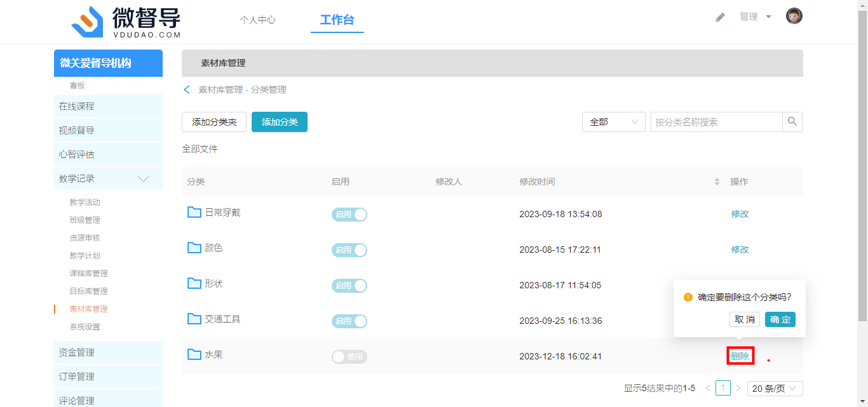Focus the 按分类名称搜索 search field

[716, 122]
